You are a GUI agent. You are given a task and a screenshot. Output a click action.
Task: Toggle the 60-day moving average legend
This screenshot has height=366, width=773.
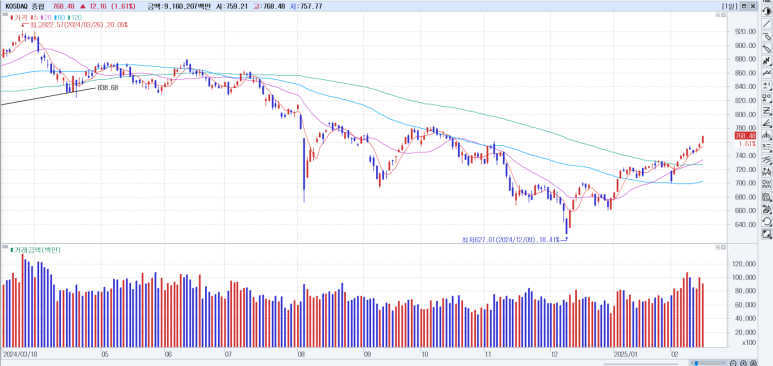coord(60,17)
